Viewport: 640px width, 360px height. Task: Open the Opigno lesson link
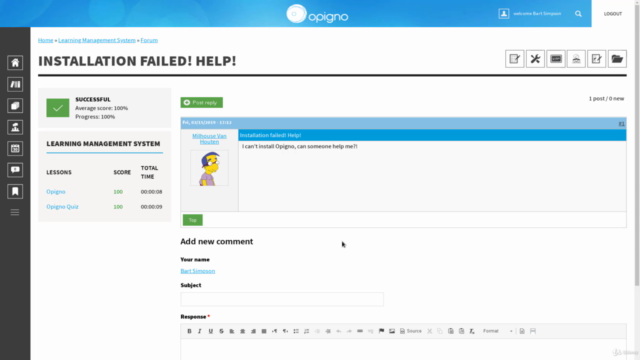pyautogui.click(x=56, y=191)
